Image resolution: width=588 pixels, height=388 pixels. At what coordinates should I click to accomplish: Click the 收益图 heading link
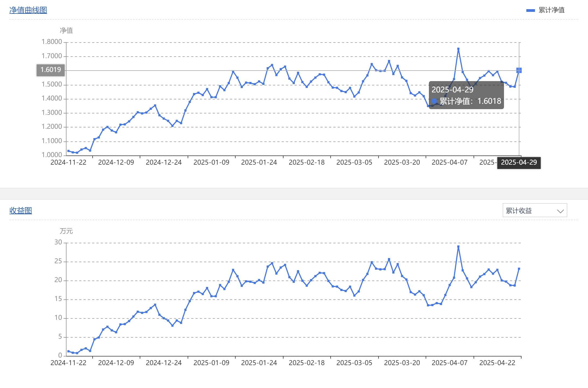[x=20, y=211]
